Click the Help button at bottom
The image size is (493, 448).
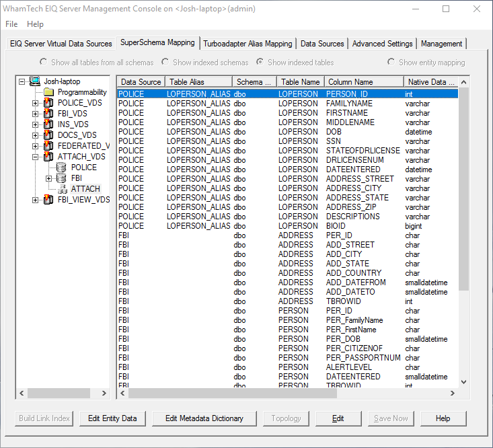[443, 418]
